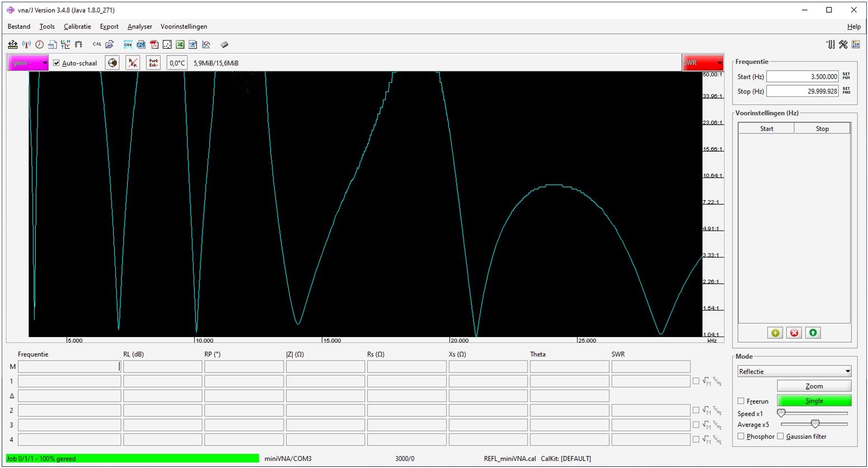Open the magenta 'geen' scale dropdown
The height and width of the screenshot is (468, 868).
28,63
